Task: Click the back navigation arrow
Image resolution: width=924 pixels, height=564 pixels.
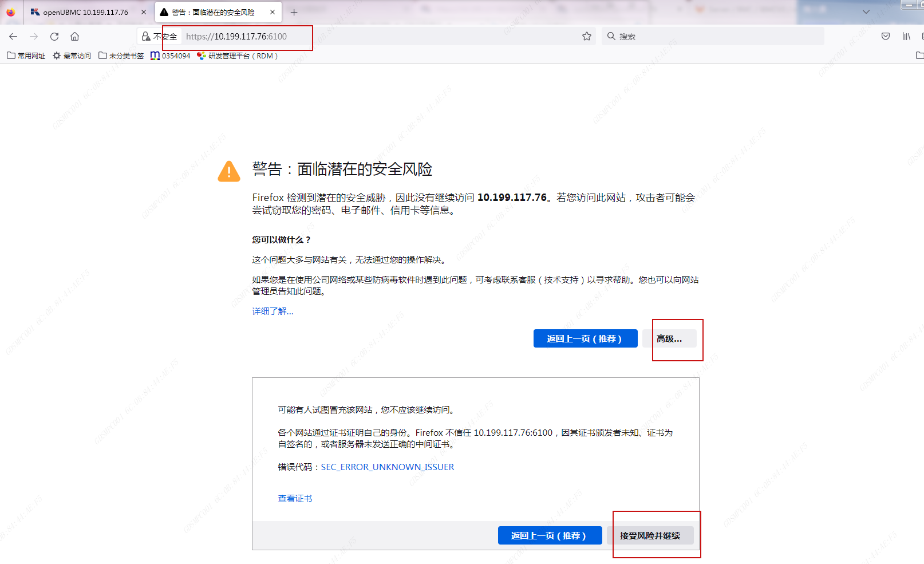Action: [x=13, y=37]
